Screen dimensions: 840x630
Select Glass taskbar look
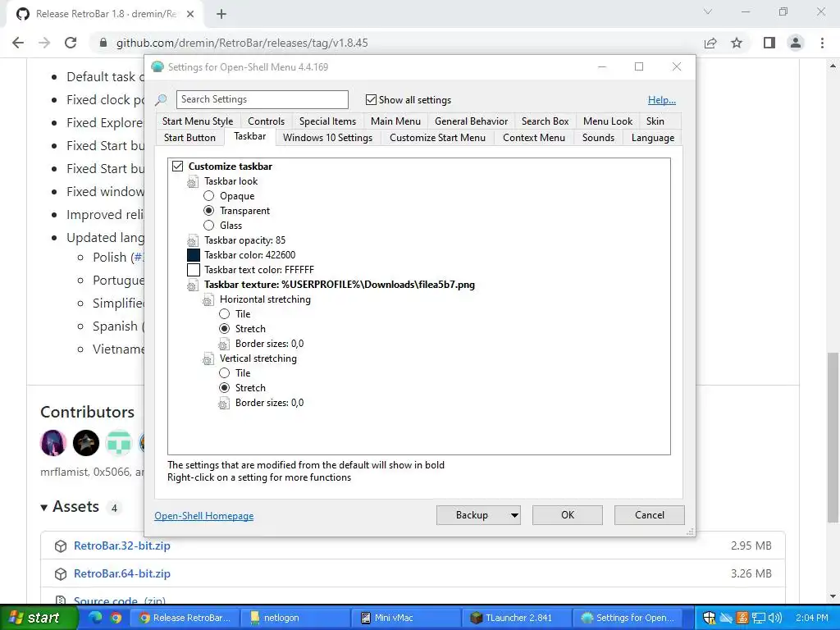click(208, 226)
